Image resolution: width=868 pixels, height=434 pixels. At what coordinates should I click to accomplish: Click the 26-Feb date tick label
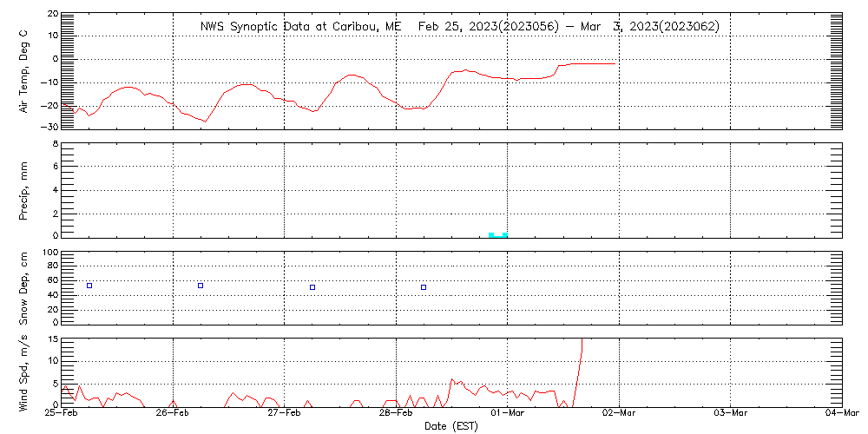click(173, 414)
